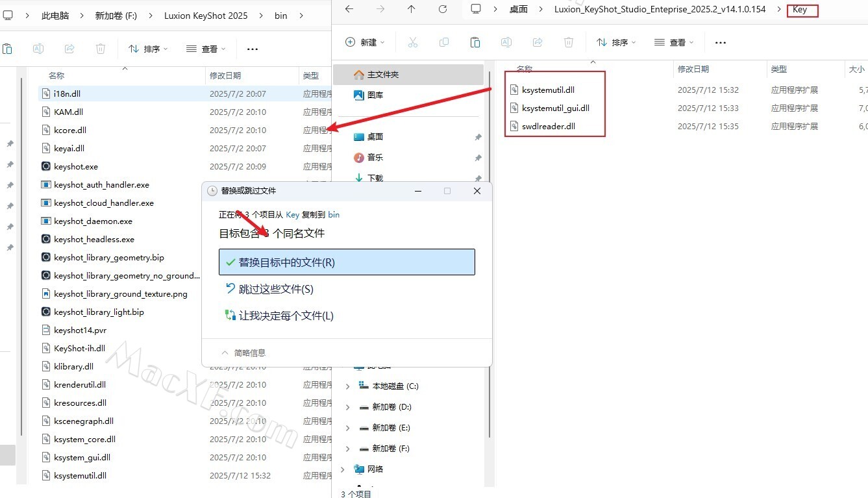Click bin breadcrumb in left window
Viewport: 868px width, 498px height.
pyautogui.click(x=280, y=16)
